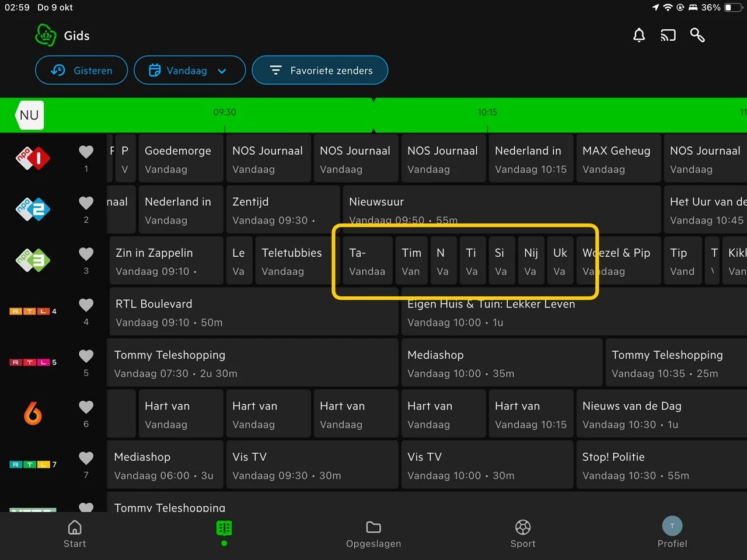This screenshot has width=747, height=560.
Task: Toggle favorite heart for channel 2
Action: coord(86,202)
